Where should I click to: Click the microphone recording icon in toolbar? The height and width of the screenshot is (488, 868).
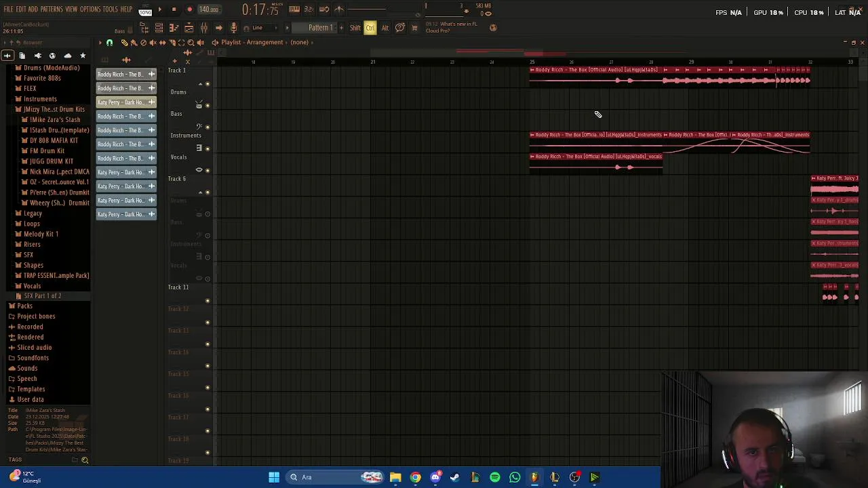click(x=234, y=28)
